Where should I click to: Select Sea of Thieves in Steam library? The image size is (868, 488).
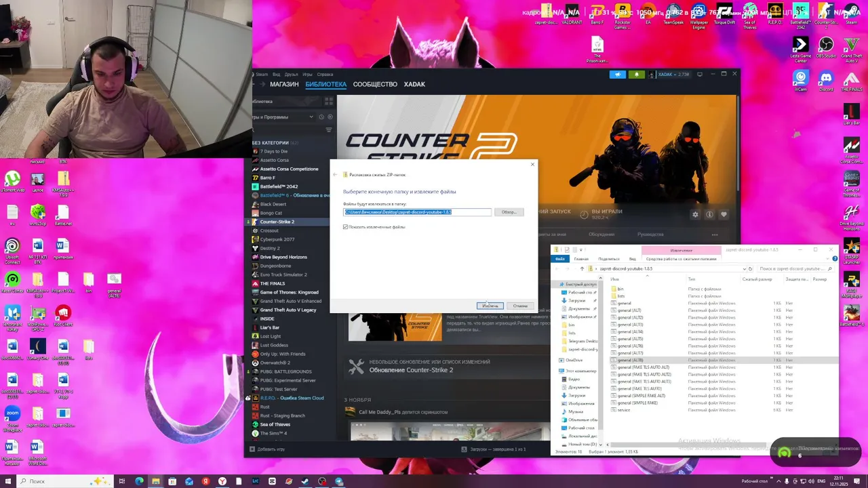pos(275,424)
